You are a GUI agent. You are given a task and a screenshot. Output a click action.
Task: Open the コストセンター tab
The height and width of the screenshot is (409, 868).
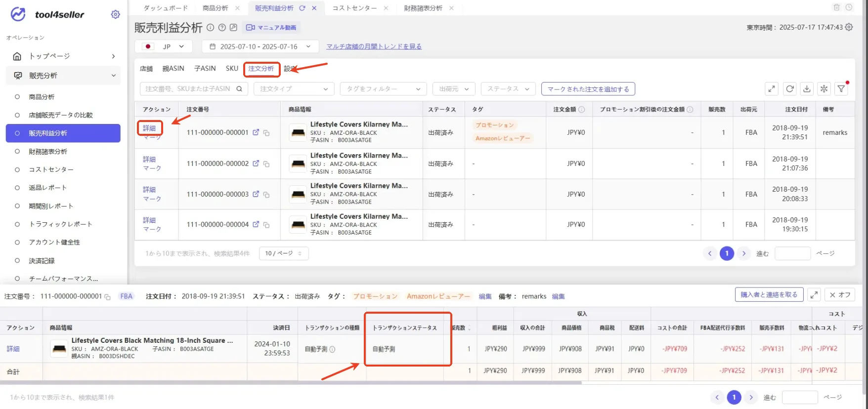coord(354,8)
